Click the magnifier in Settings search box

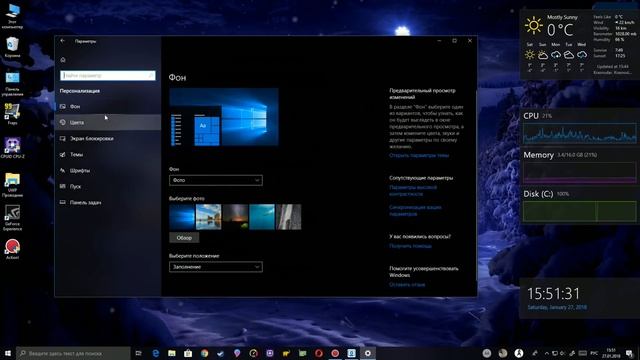pos(151,76)
